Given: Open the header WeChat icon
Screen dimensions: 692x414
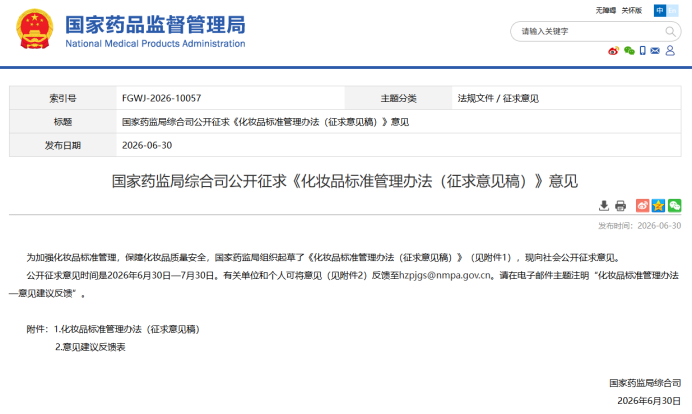Looking at the screenshot, I should [x=629, y=51].
